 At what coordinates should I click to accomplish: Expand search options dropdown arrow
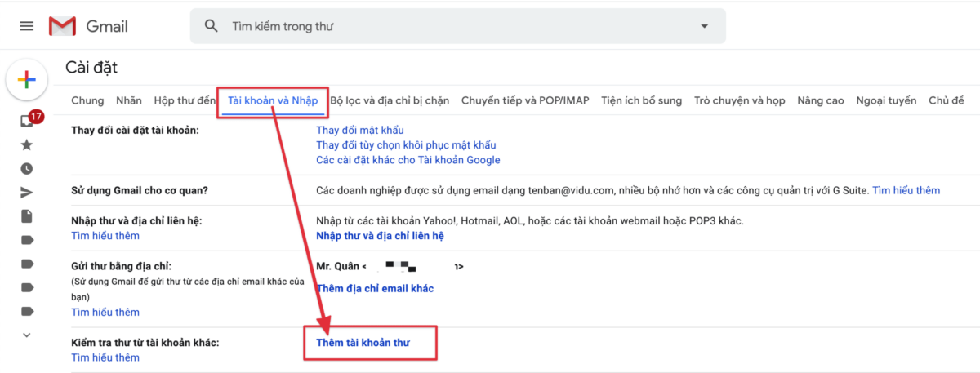coord(704,26)
